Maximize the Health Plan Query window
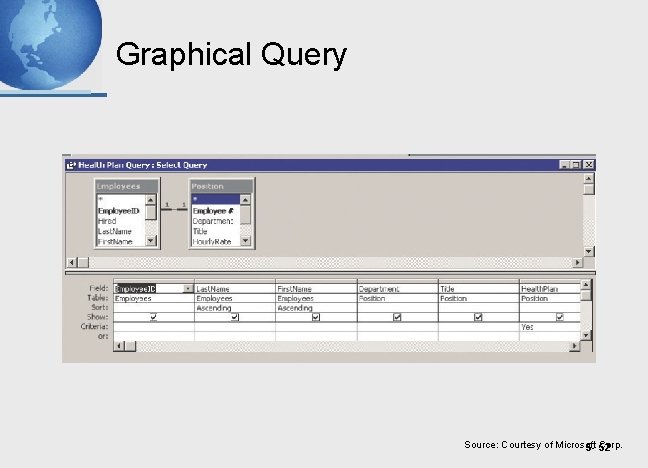Image resolution: width=648 pixels, height=468 pixels. coord(575,165)
